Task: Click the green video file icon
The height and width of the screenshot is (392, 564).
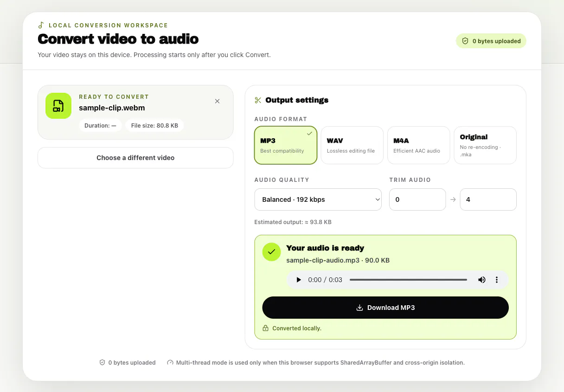Action: [x=58, y=106]
